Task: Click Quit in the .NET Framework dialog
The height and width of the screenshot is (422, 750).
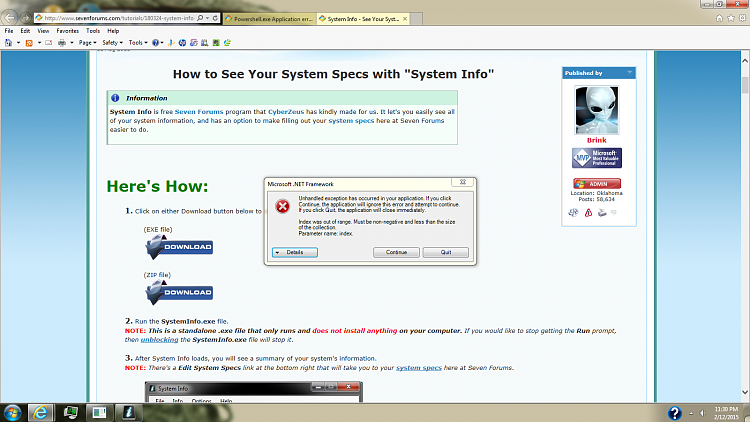Action: tap(446, 252)
